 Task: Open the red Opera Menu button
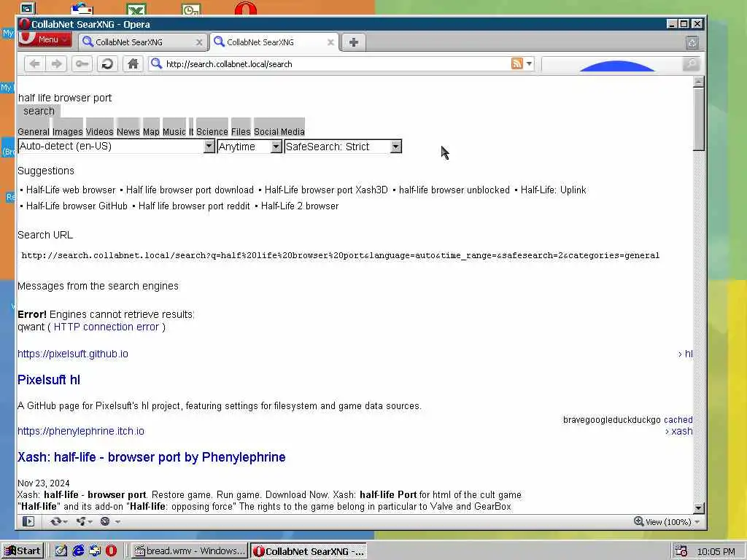click(x=45, y=39)
